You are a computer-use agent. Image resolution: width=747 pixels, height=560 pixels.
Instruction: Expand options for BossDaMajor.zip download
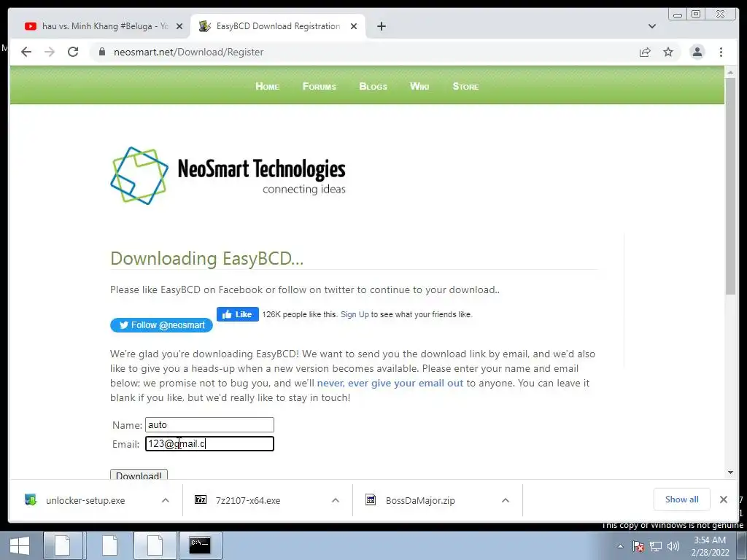coord(506,500)
